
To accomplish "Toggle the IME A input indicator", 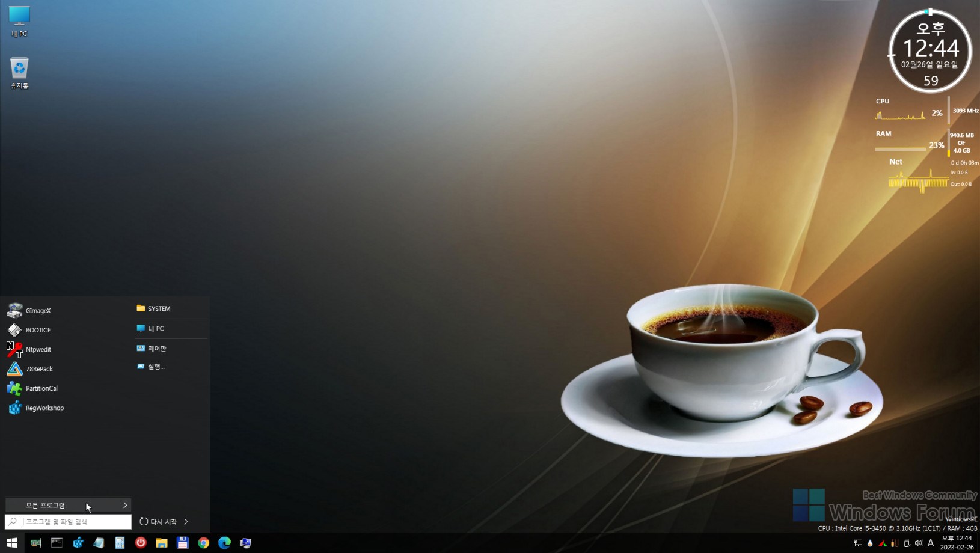I will [x=931, y=543].
